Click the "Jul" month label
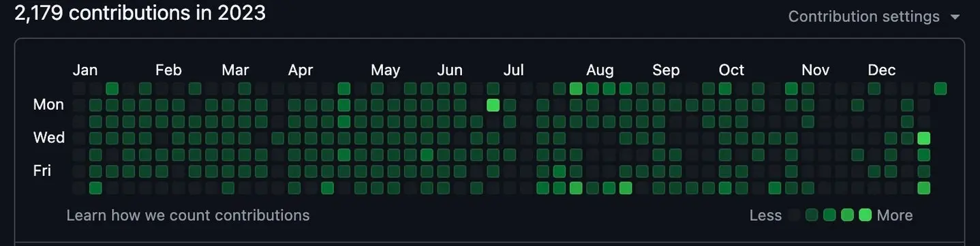980x246 pixels. pyautogui.click(x=514, y=70)
